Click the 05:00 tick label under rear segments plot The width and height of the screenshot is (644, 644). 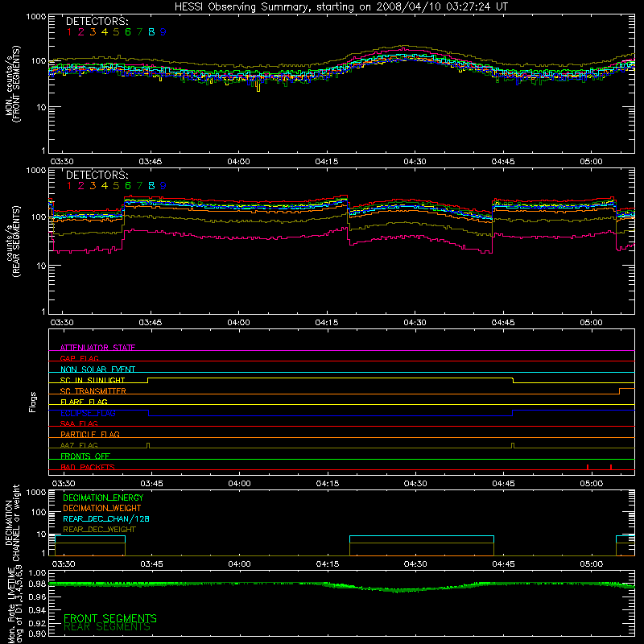click(592, 323)
